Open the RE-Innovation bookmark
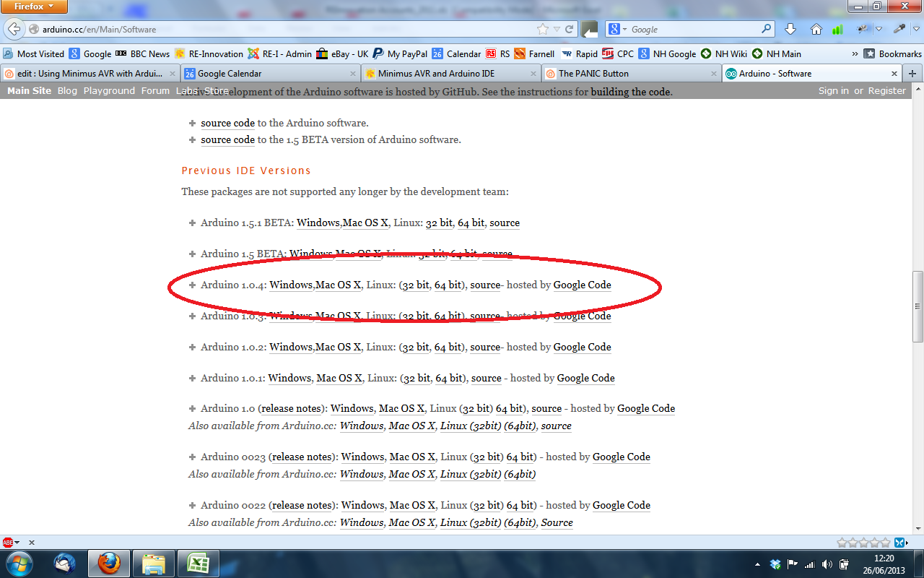The width and height of the screenshot is (924, 578). [209, 53]
